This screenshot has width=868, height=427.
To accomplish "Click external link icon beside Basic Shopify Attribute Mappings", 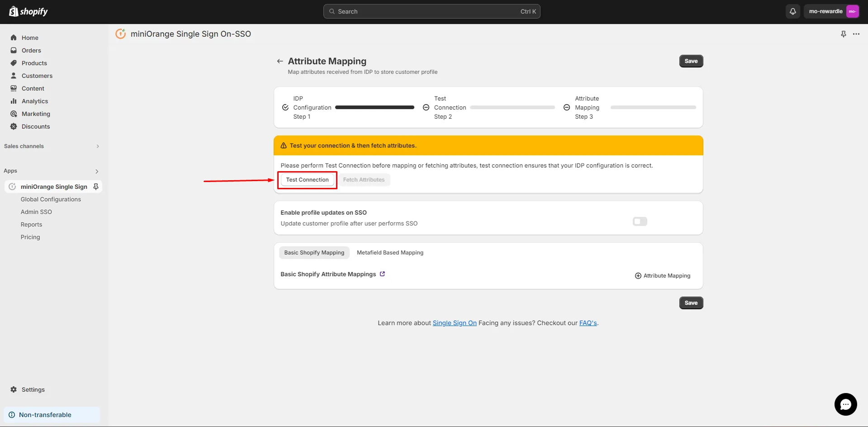I will pos(382,273).
